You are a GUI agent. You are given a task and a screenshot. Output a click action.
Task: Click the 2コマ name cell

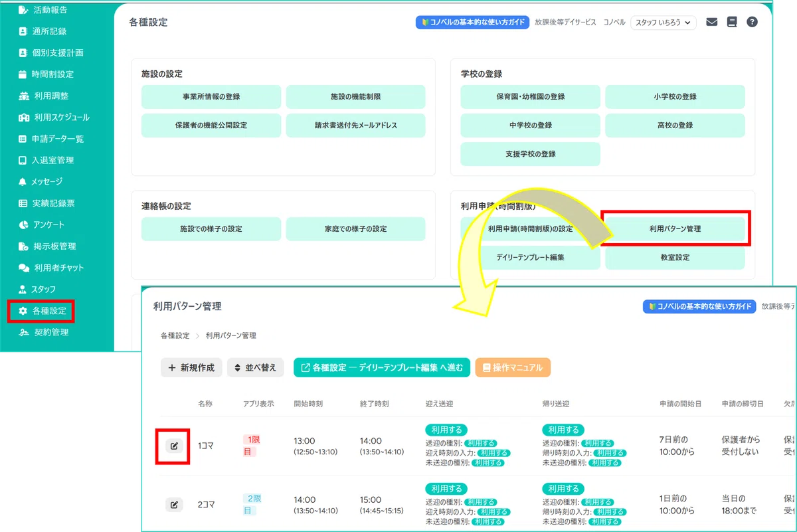point(205,505)
